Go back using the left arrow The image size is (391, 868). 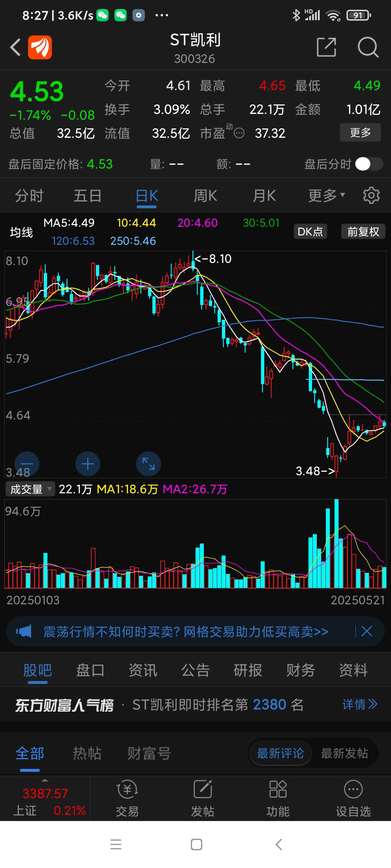15,47
